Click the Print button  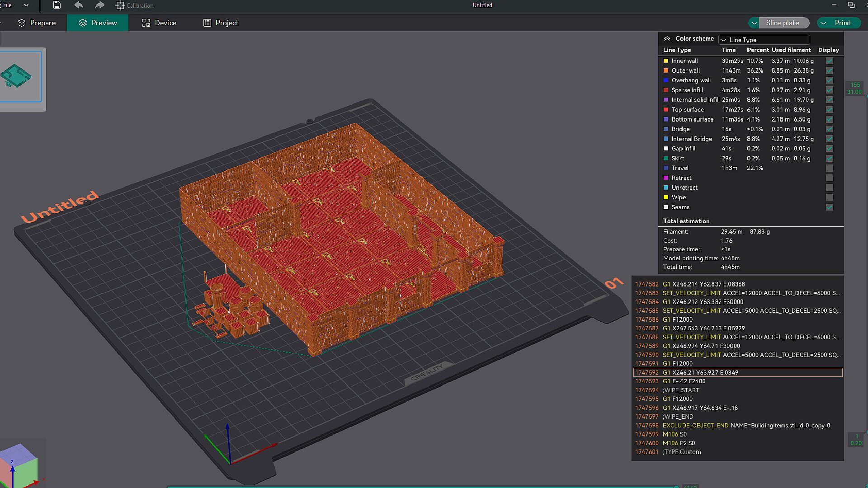[x=842, y=23]
